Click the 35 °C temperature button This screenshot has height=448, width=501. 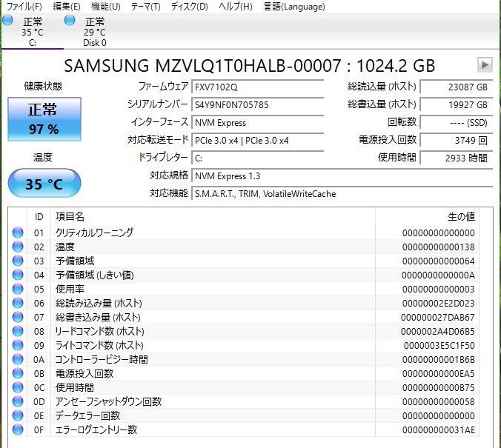(x=44, y=184)
